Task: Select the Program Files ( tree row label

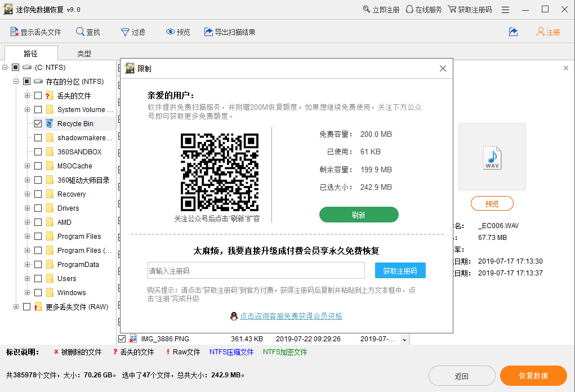Action: click(x=84, y=251)
